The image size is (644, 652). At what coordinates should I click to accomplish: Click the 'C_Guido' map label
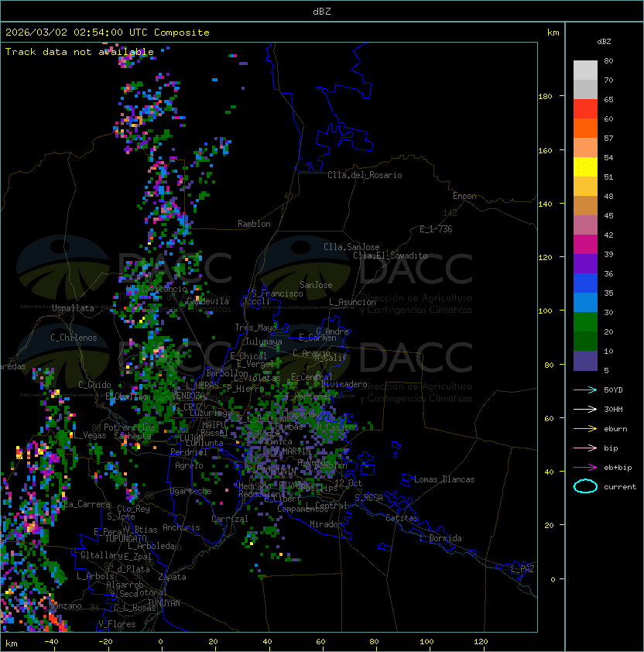pyautogui.click(x=94, y=385)
